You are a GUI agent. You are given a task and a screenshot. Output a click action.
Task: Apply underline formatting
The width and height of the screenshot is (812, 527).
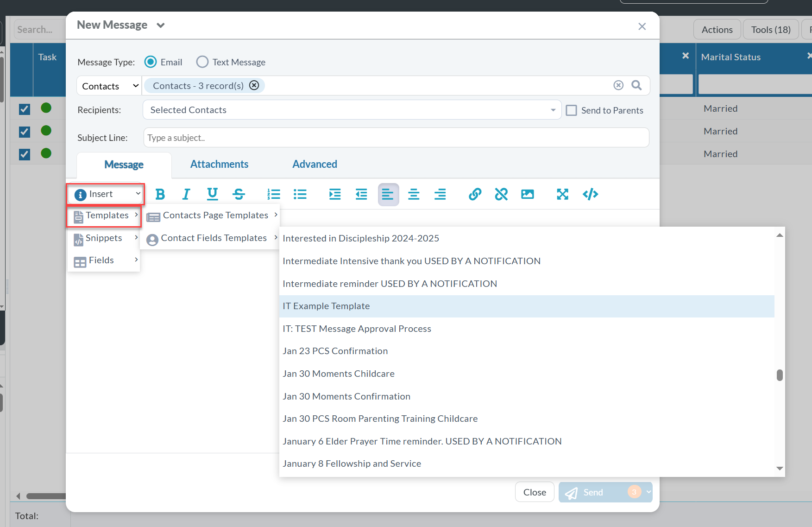pos(212,194)
